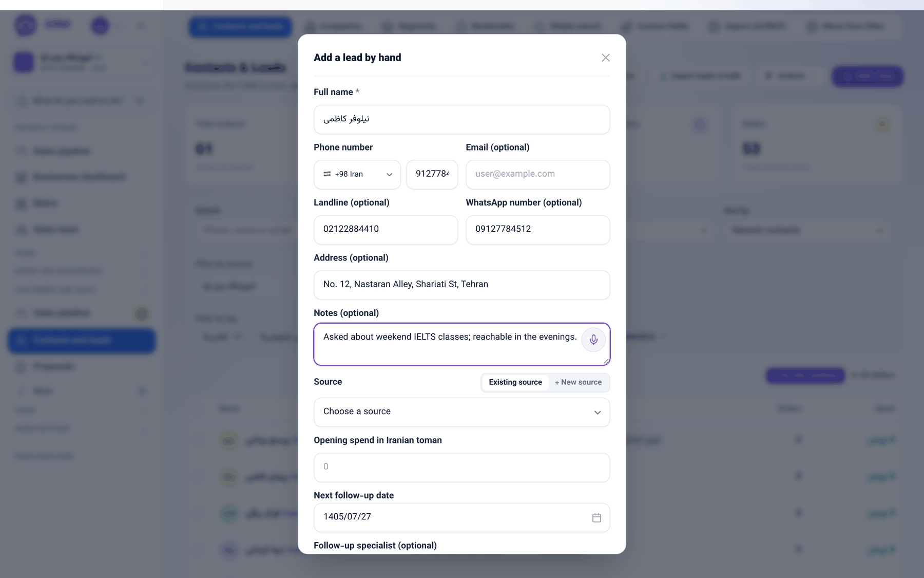Expand the +98 Iran country code dropdown
The image size is (924, 578).
coord(357,175)
